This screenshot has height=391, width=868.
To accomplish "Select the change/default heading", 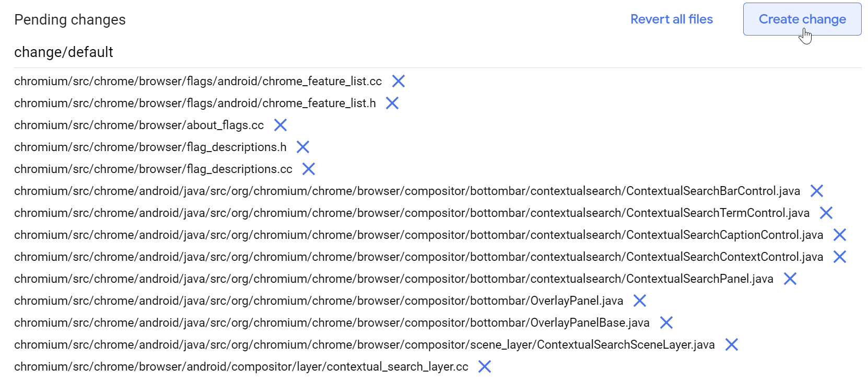I will 64,52.
